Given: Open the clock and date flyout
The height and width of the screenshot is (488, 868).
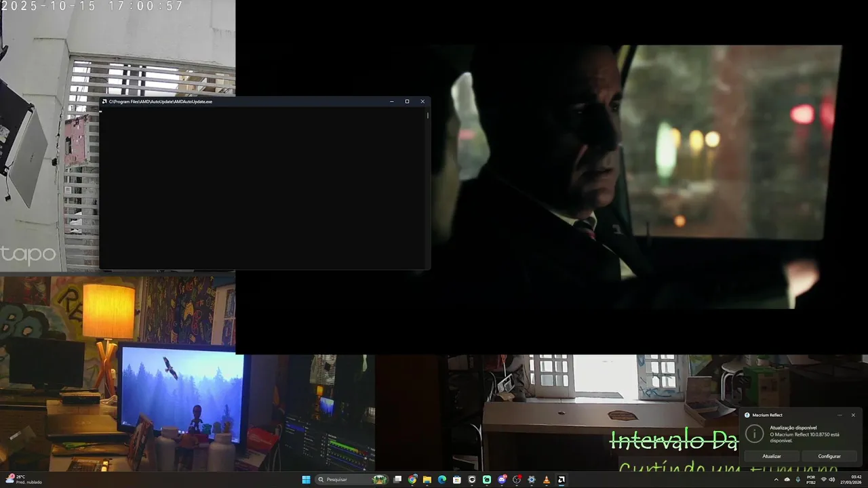Looking at the screenshot, I should pyautogui.click(x=851, y=480).
